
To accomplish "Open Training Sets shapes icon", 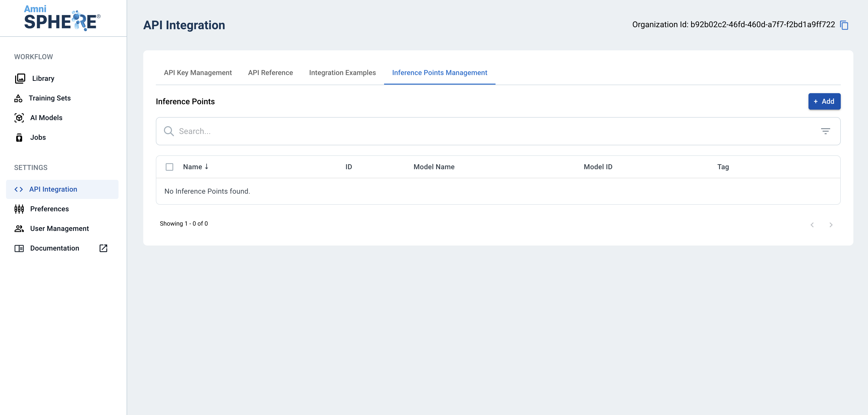I will pyautogui.click(x=18, y=98).
